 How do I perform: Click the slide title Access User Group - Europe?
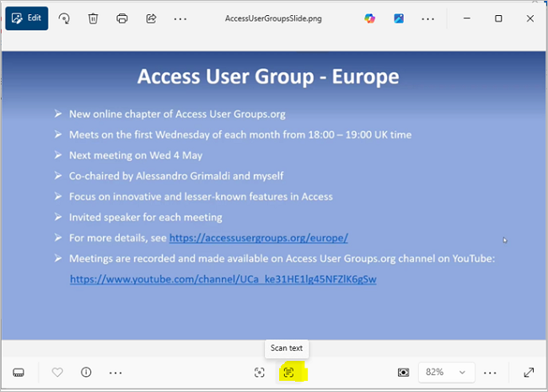(x=268, y=76)
